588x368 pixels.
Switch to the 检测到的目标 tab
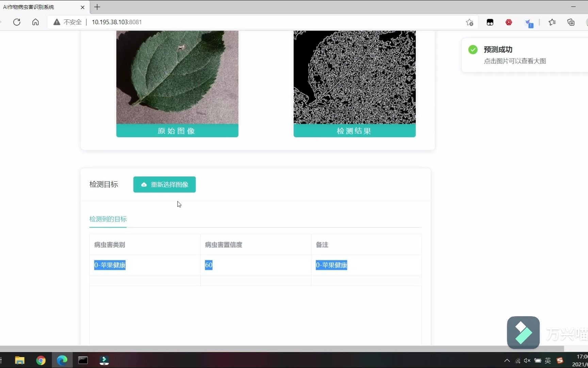108,219
